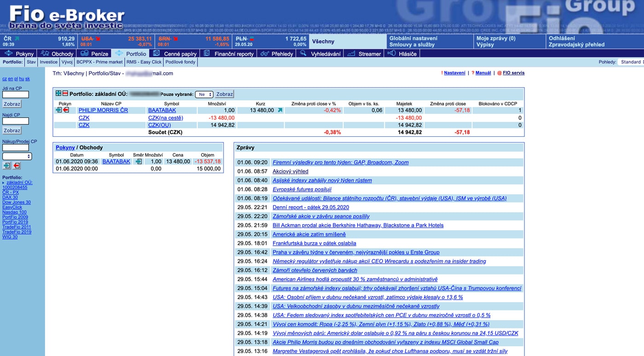Viewport: 644px width, 356px height.
Task: Click the red sell icon in the left sidebar
Action: coord(17,165)
